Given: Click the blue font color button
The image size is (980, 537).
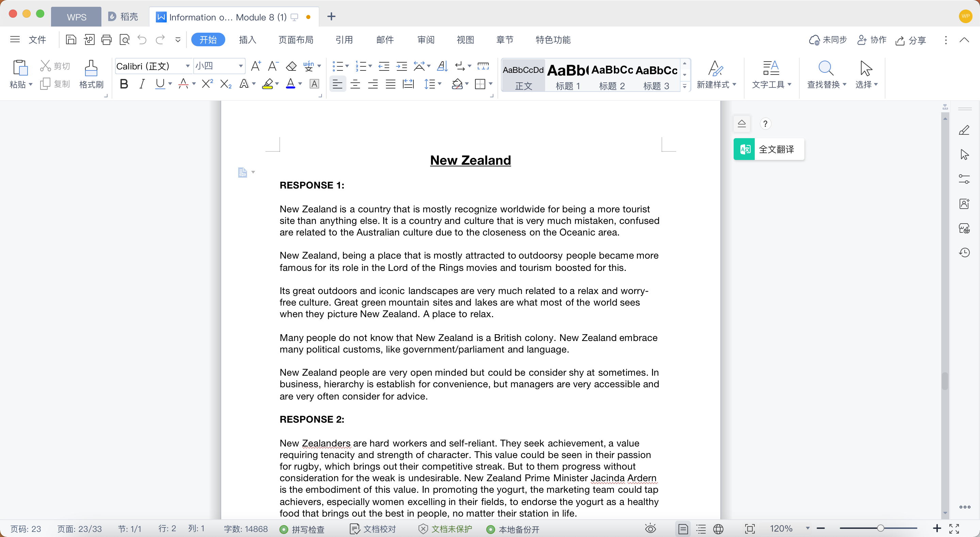Looking at the screenshot, I should point(290,84).
